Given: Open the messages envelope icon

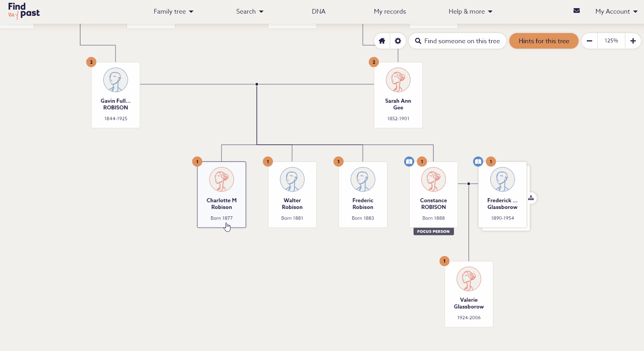Looking at the screenshot, I should pos(577,11).
